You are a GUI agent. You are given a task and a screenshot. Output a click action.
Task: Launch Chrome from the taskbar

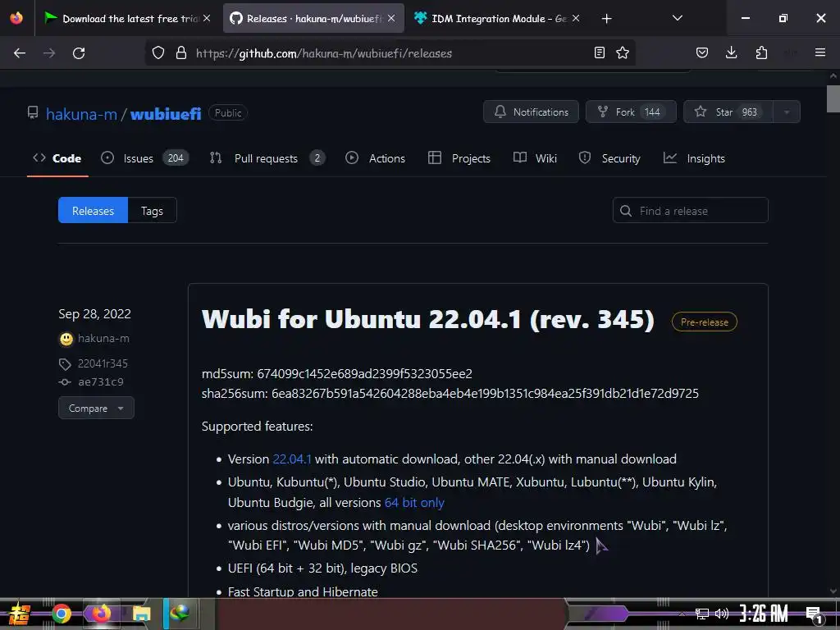[x=61, y=614]
